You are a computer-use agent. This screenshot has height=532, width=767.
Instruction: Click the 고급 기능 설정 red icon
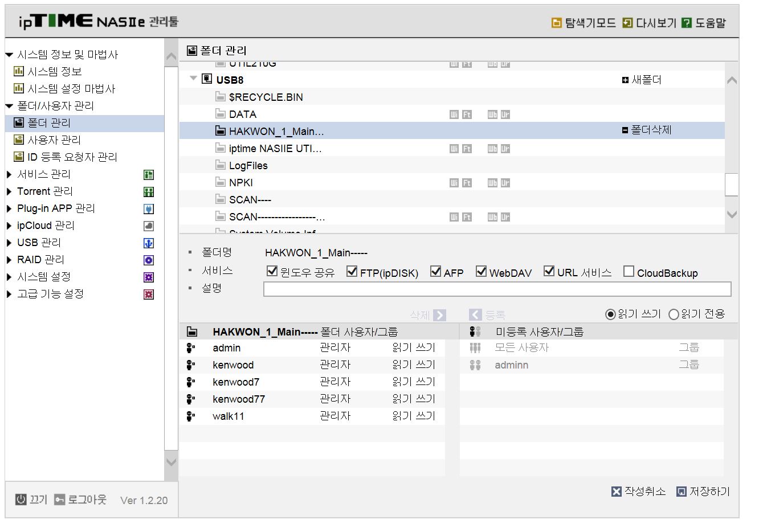(149, 294)
